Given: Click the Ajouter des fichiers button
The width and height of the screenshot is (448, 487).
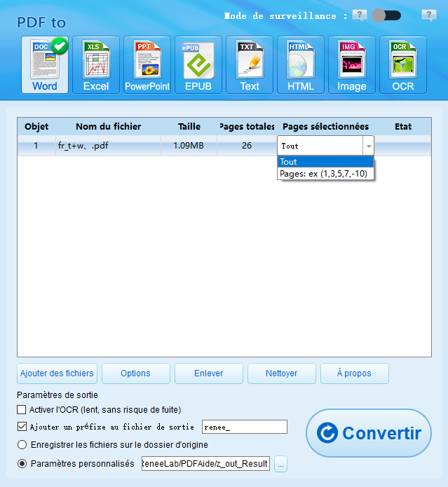Looking at the screenshot, I should tap(57, 373).
